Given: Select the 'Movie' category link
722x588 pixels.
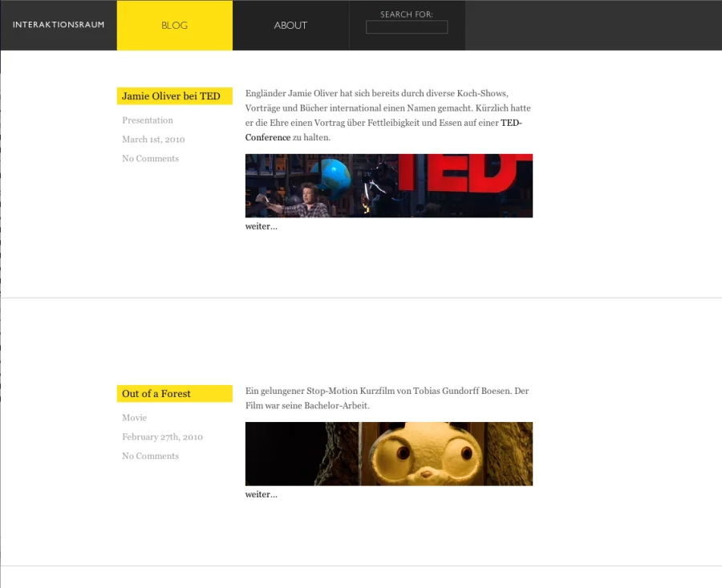Looking at the screenshot, I should [x=134, y=418].
